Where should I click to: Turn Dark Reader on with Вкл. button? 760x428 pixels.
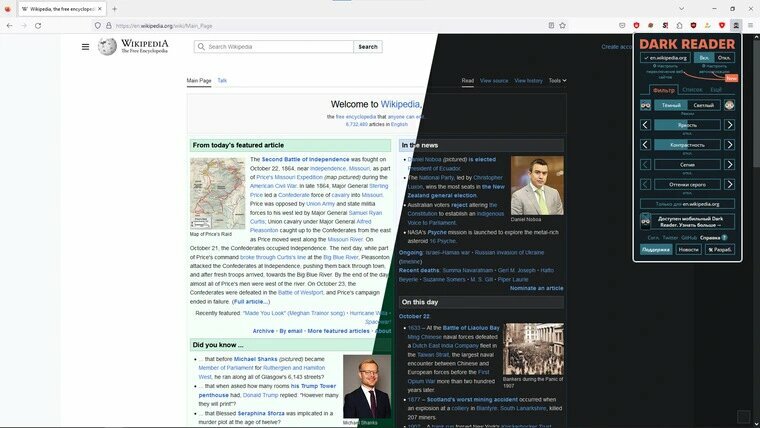(x=704, y=58)
